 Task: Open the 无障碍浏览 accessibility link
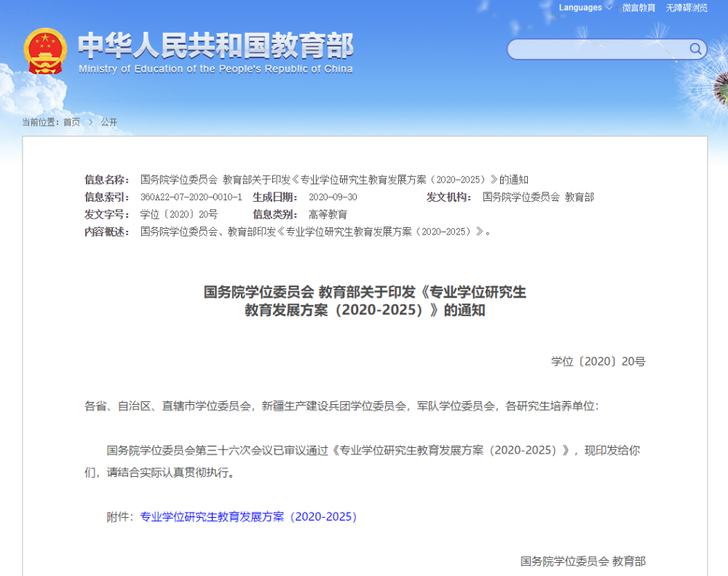coord(687,8)
